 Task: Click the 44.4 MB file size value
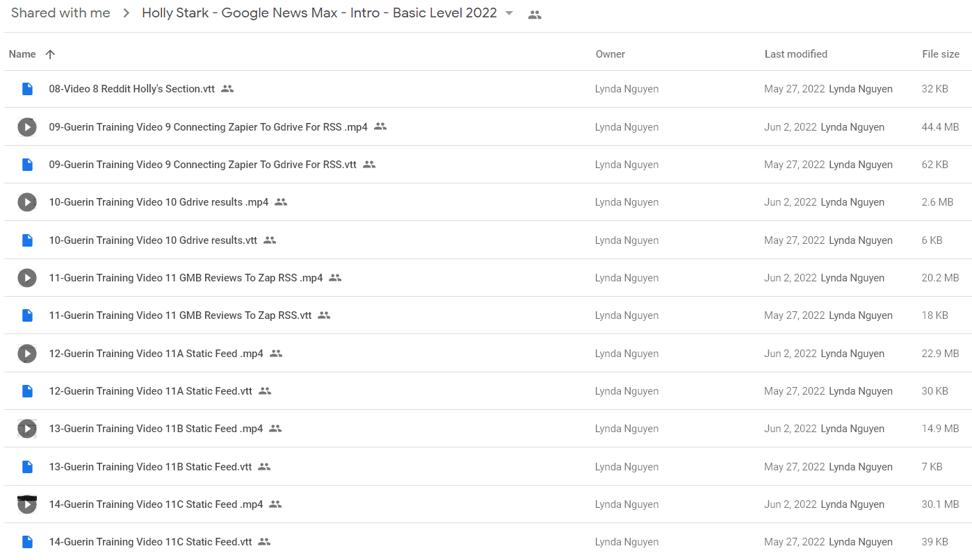click(x=940, y=127)
